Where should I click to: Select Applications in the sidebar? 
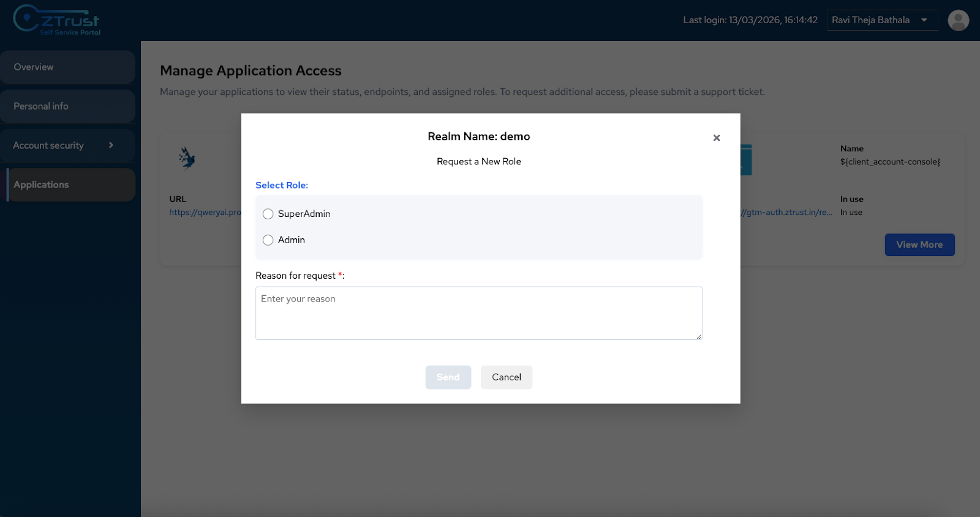(70, 185)
